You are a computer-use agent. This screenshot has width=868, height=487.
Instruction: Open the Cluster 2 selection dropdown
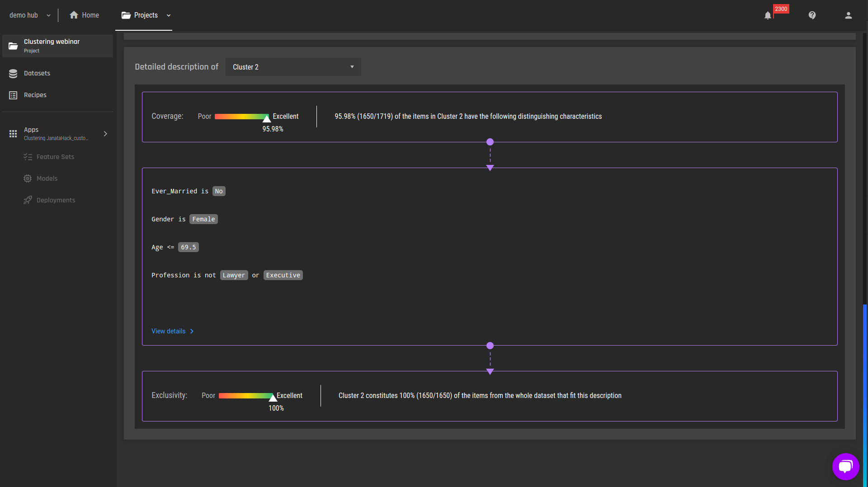[x=293, y=67]
